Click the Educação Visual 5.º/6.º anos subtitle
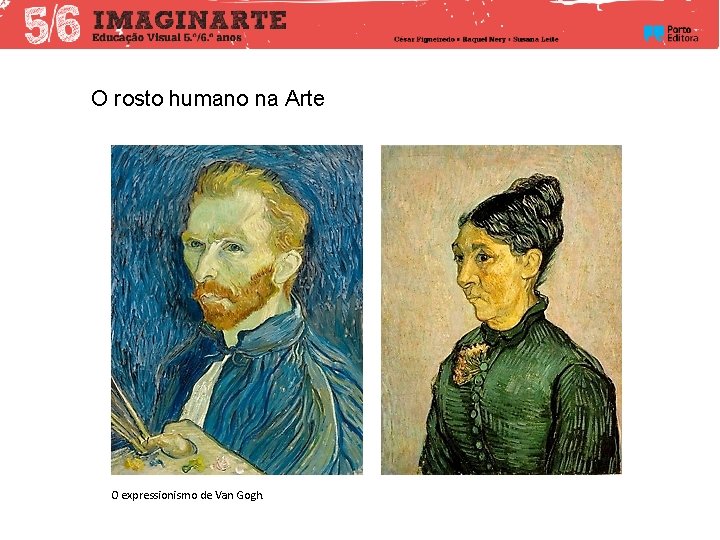The image size is (720, 540). tap(167, 38)
